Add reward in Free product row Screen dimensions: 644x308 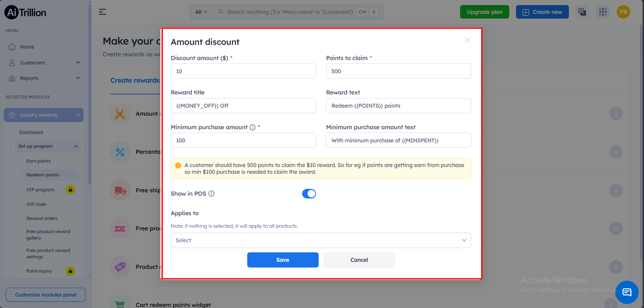click(616, 228)
